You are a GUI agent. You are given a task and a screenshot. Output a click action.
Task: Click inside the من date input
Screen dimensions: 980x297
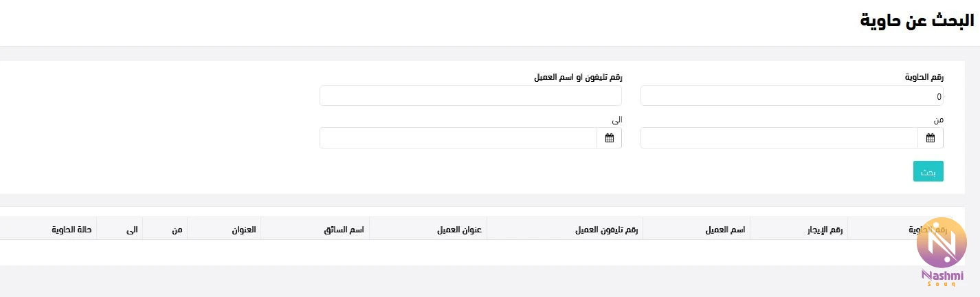point(779,137)
